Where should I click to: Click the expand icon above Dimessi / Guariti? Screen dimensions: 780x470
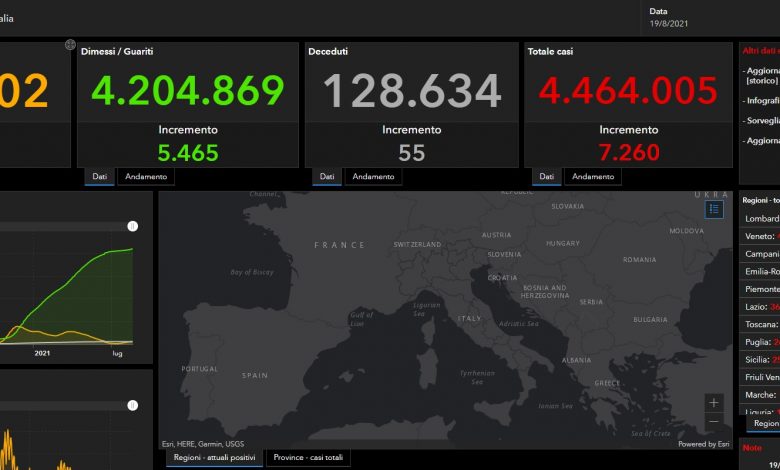(x=70, y=45)
